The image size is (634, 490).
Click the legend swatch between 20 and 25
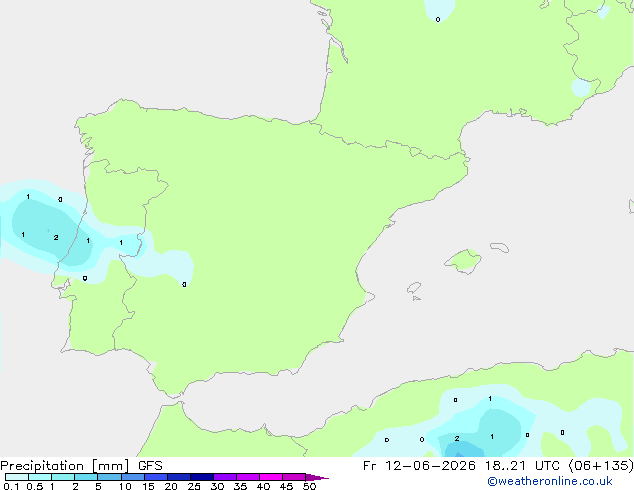[x=179, y=477]
